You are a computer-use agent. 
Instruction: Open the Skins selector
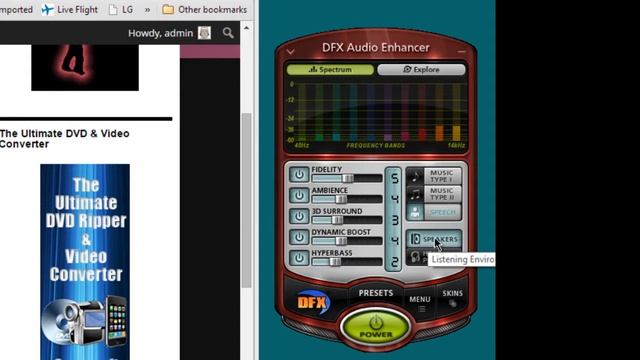pyautogui.click(x=452, y=298)
